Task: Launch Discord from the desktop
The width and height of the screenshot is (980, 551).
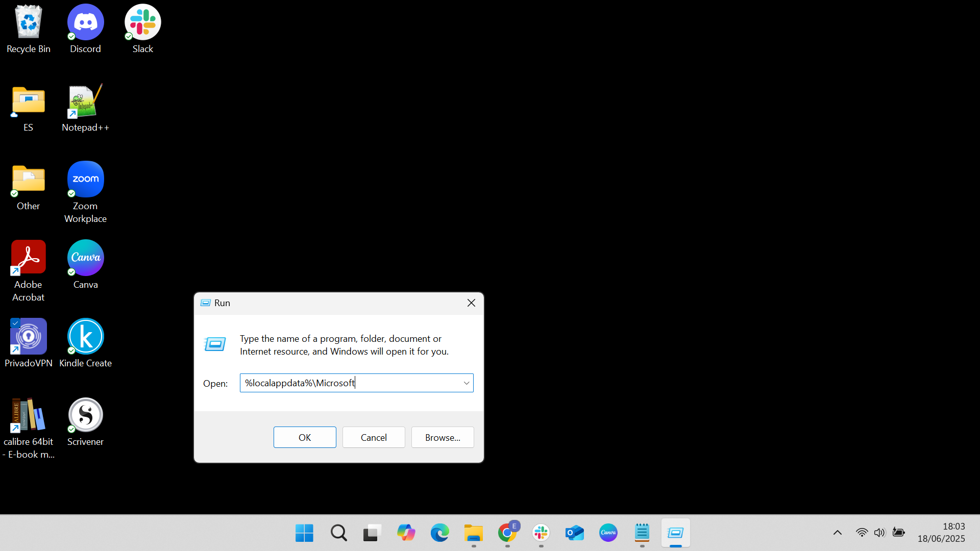Action: (x=85, y=29)
